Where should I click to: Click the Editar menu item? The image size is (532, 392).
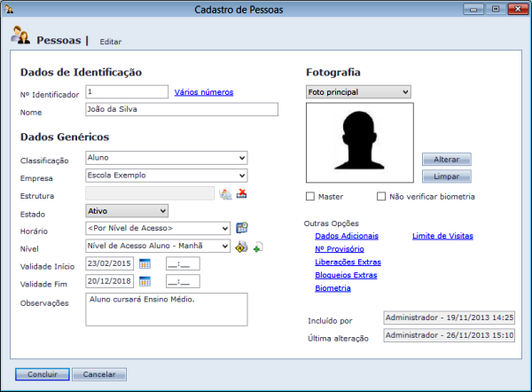pos(111,42)
